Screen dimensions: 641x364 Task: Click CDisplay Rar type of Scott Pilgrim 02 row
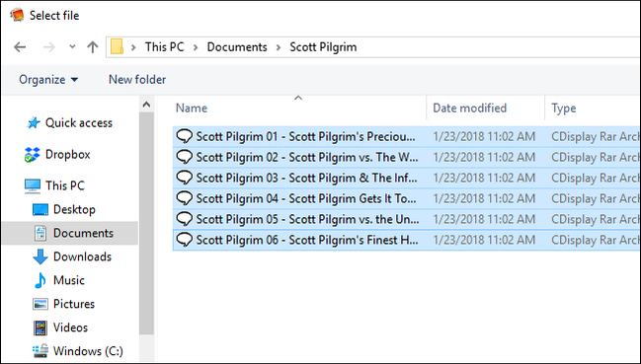click(x=596, y=158)
